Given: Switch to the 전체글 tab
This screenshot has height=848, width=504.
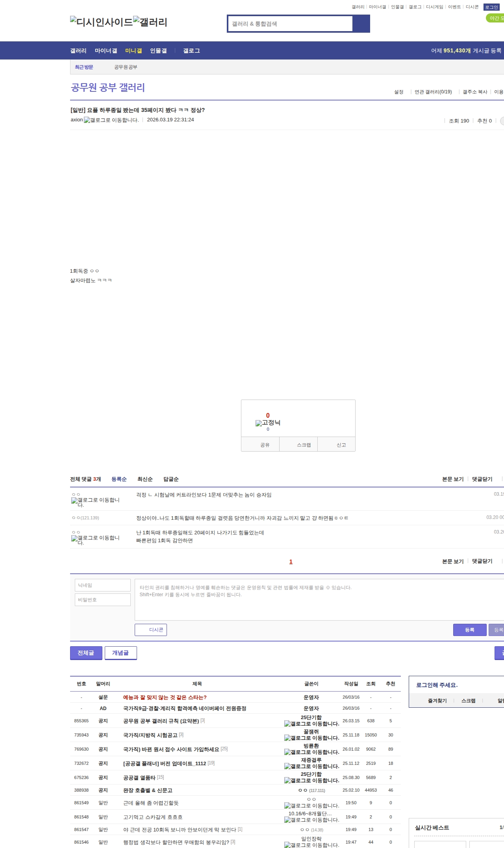Looking at the screenshot, I should coord(86,653).
